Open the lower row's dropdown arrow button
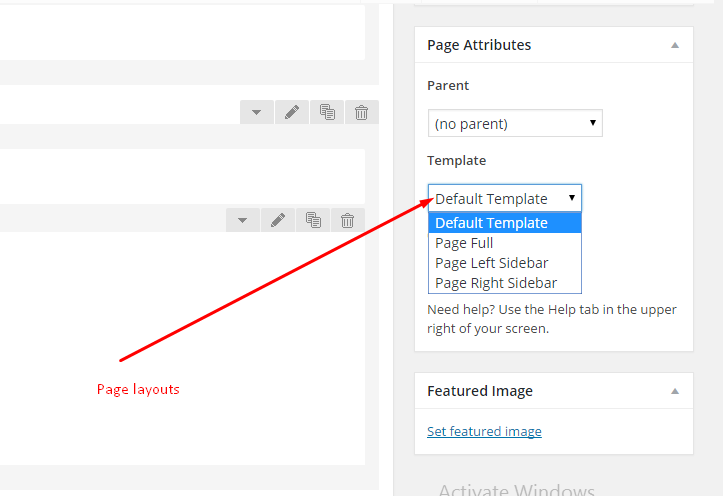The width and height of the screenshot is (723, 496). [x=243, y=220]
